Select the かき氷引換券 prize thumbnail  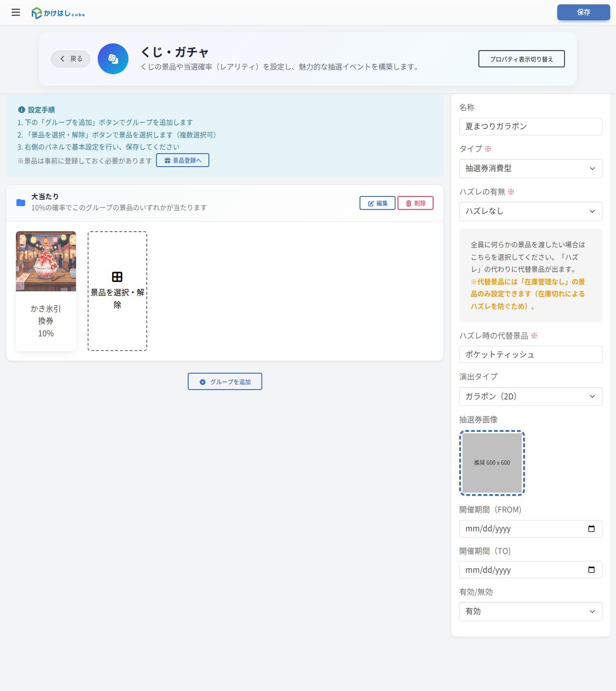pos(46,261)
